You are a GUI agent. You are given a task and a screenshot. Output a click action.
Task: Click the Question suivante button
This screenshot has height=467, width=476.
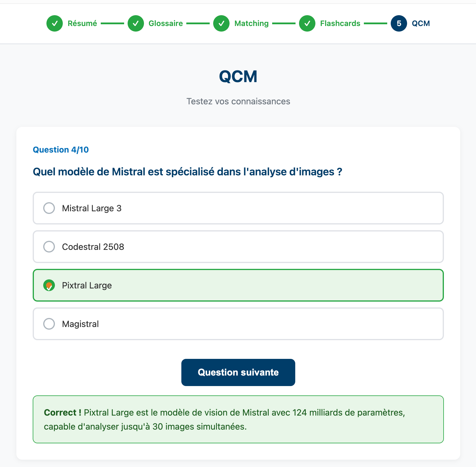[238, 372]
